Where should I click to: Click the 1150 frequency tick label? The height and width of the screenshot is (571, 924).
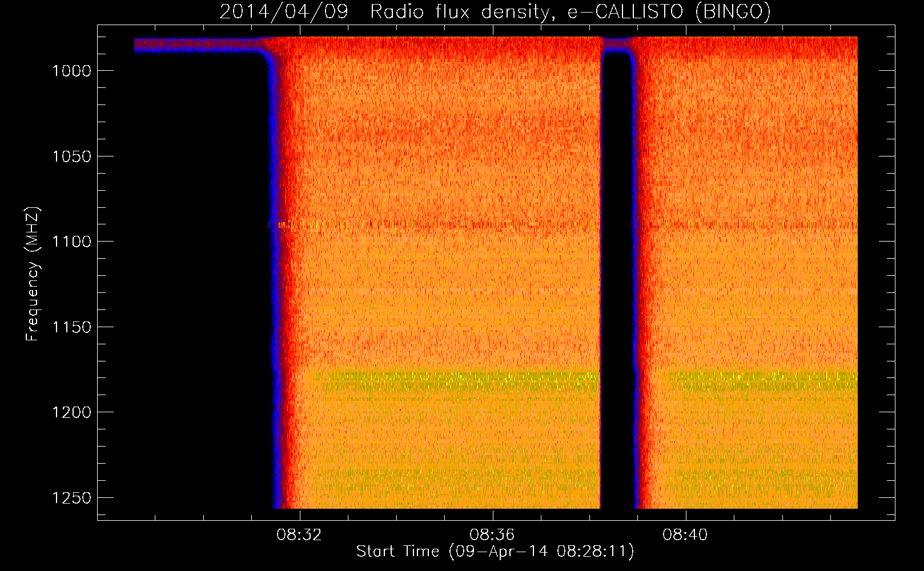pos(71,327)
